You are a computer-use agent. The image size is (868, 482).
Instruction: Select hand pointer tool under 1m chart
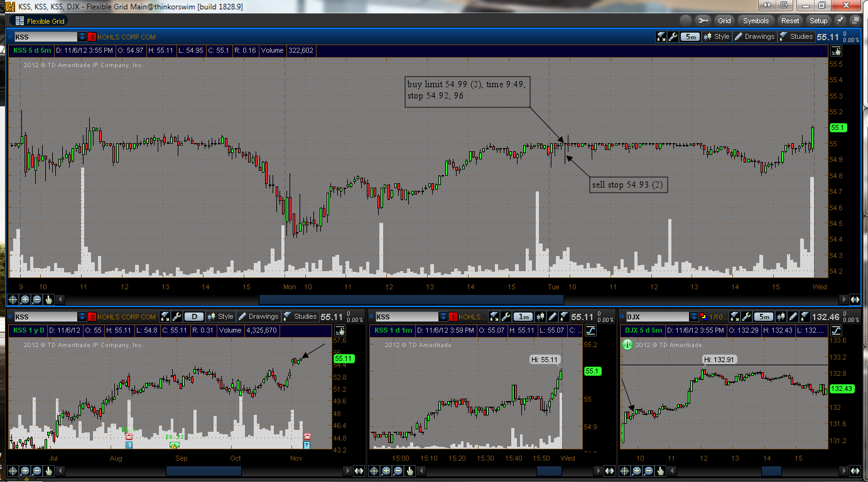point(410,470)
